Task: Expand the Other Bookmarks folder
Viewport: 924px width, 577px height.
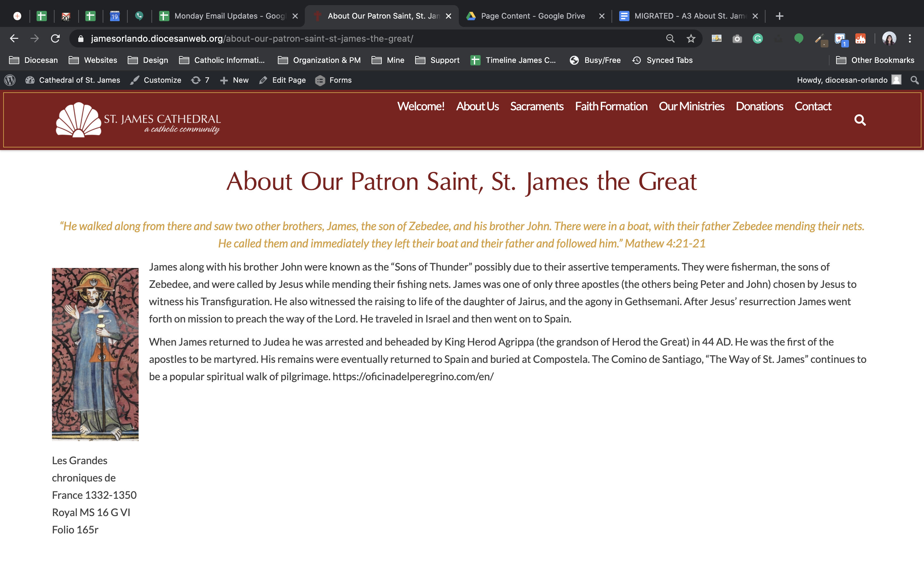Action: pyautogui.click(x=875, y=60)
